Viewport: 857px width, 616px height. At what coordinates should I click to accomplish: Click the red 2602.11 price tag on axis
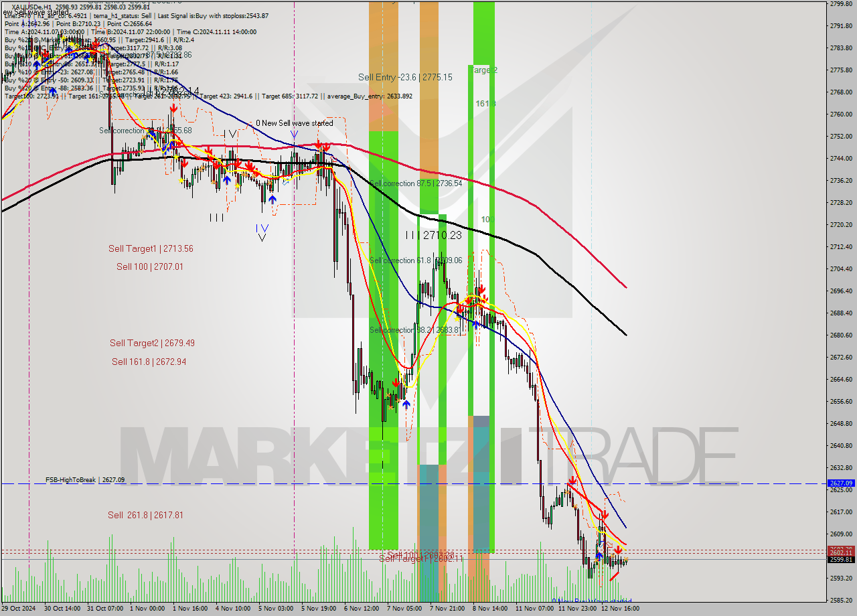(x=840, y=552)
